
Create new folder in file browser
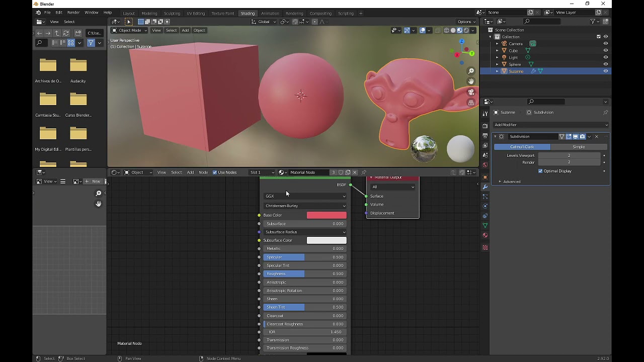pyautogui.click(x=78, y=33)
